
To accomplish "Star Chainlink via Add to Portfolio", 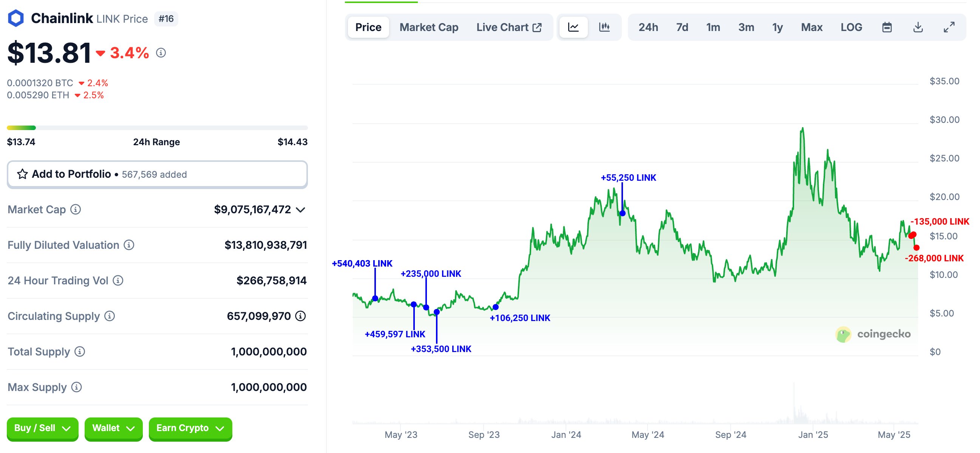I will (x=23, y=174).
